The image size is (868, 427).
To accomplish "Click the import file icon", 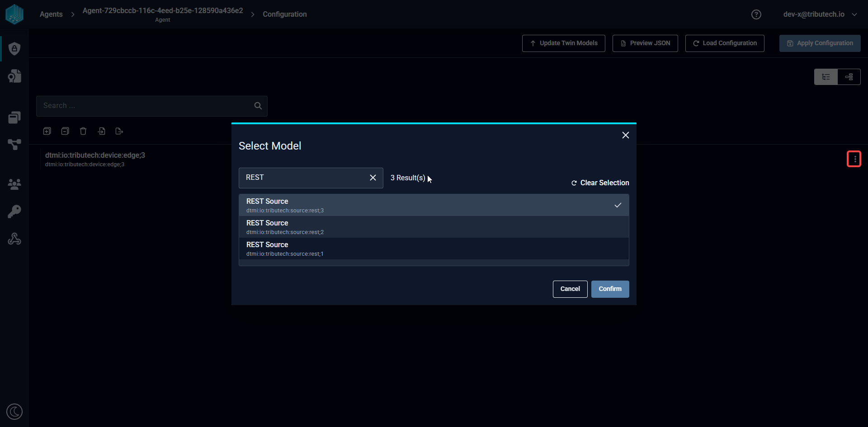I will (x=101, y=131).
